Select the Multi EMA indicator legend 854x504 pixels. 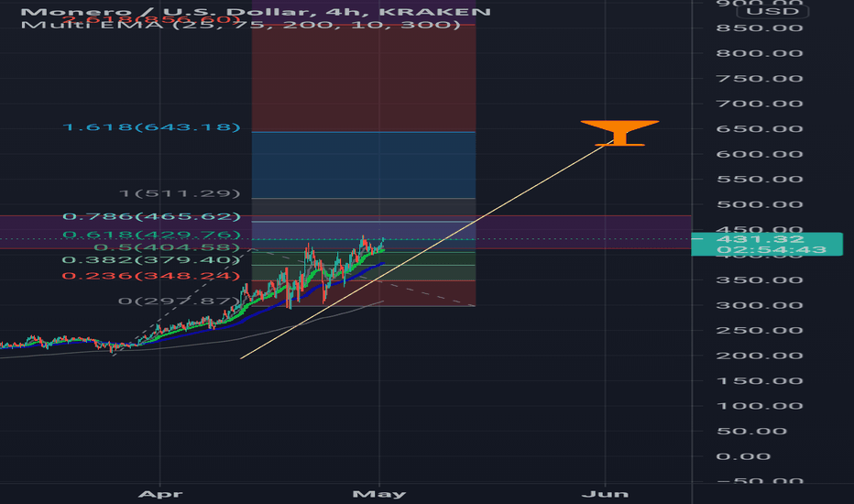click(x=241, y=25)
